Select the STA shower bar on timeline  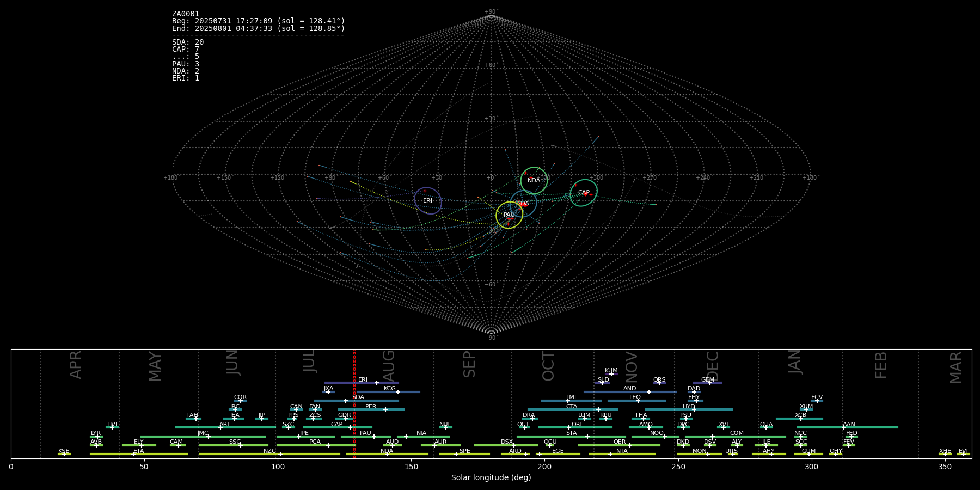pyautogui.click(x=571, y=436)
